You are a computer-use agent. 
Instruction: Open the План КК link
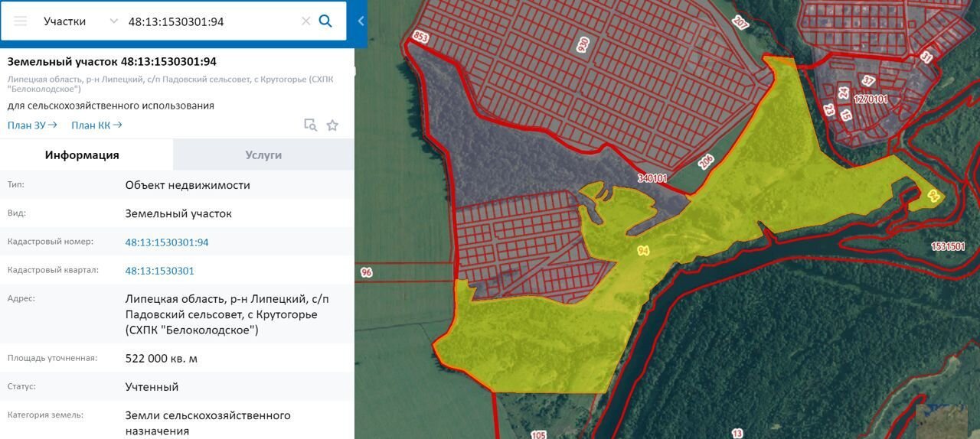96,125
